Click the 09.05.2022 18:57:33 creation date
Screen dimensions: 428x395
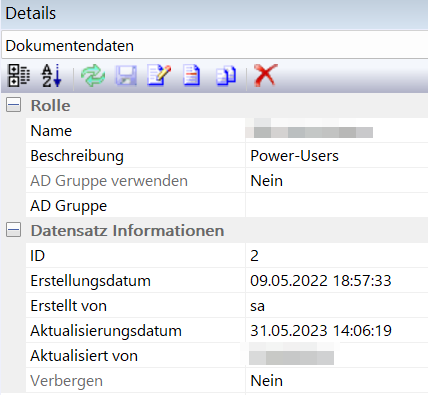coord(321,281)
